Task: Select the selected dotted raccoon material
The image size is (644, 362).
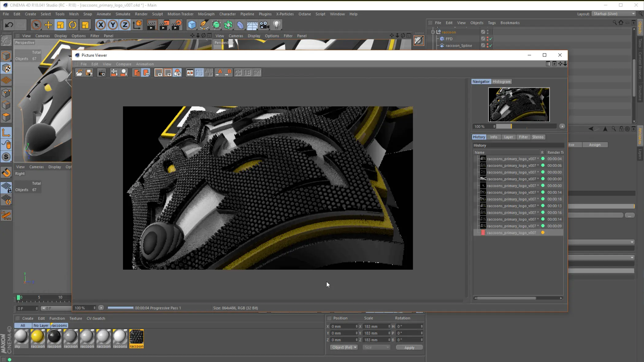Action: pos(136,338)
